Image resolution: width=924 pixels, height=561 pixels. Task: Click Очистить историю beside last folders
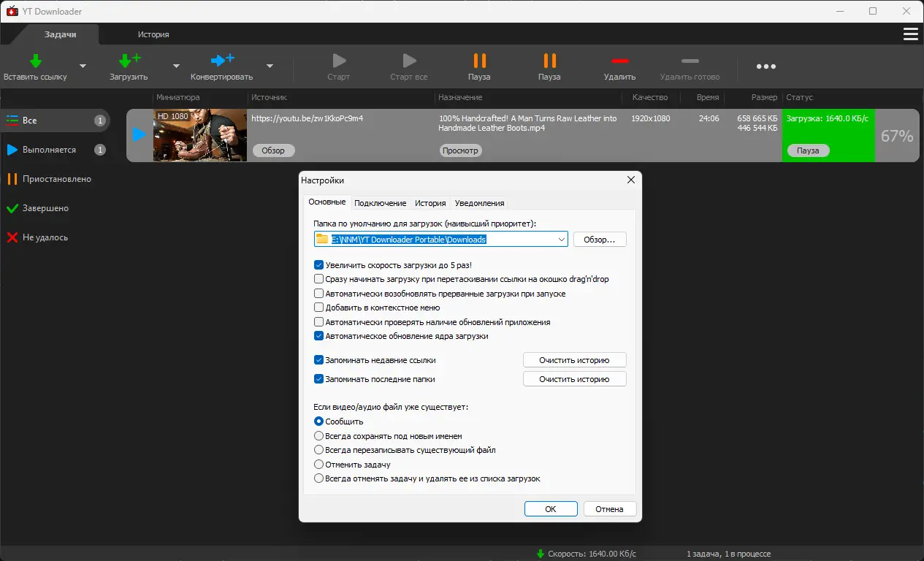pos(574,379)
